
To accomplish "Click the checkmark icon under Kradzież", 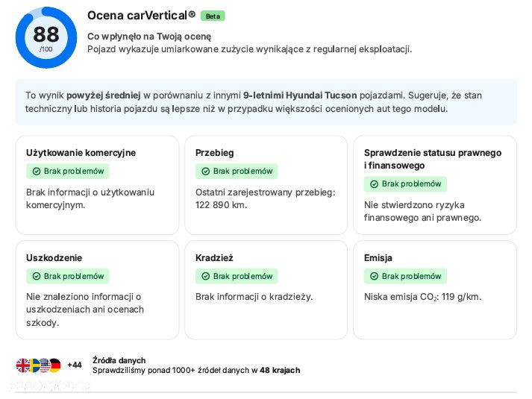I will [x=206, y=276].
